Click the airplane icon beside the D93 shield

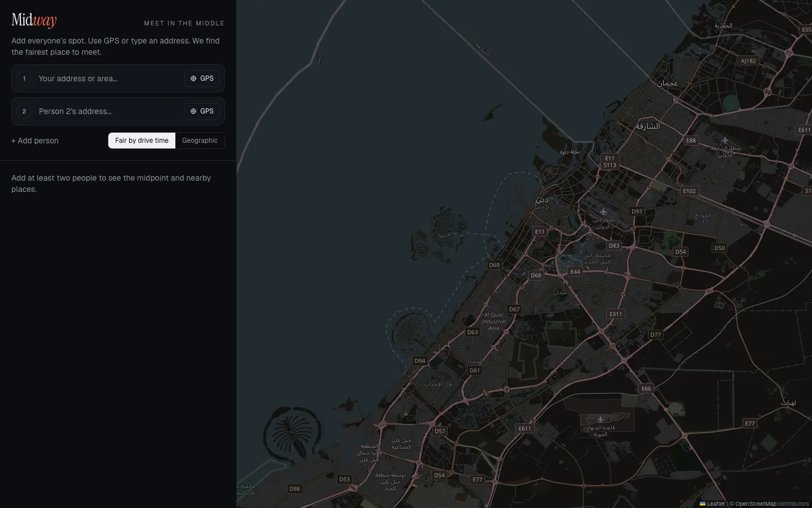(x=603, y=212)
